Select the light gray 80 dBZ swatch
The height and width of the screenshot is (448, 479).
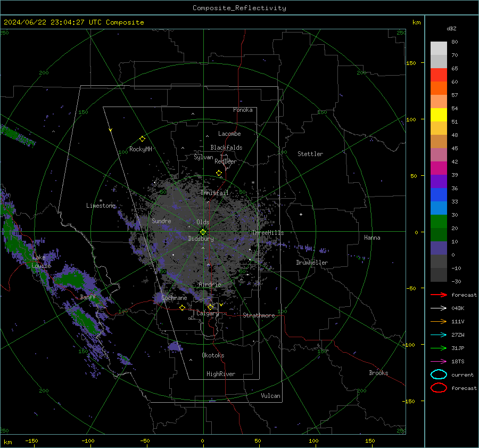coord(439,48)
